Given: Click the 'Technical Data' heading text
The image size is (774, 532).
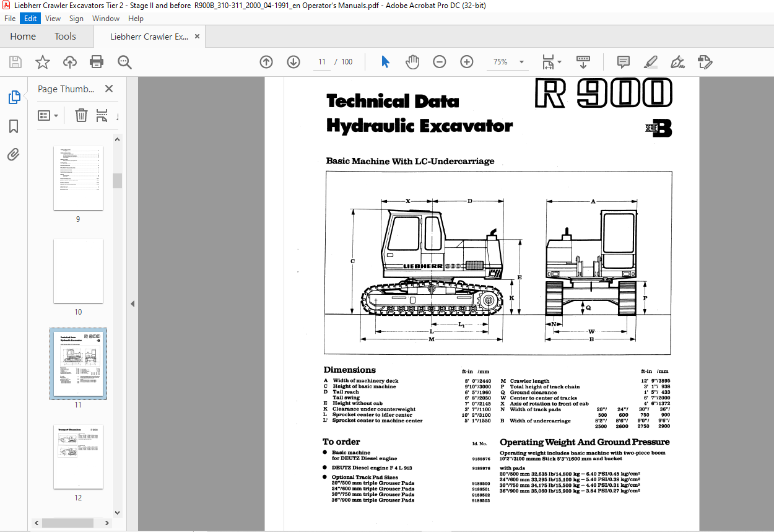Looking at the screenshot, I should coord(393,101).
